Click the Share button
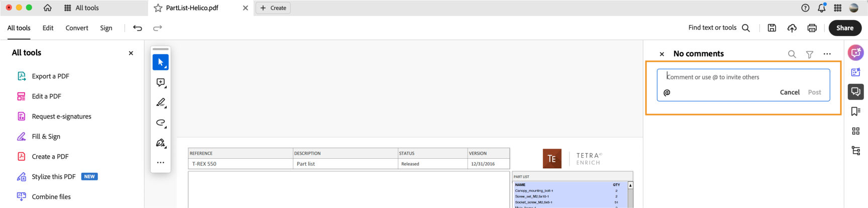This screenshot has width=868, height=208. point(844,28)
